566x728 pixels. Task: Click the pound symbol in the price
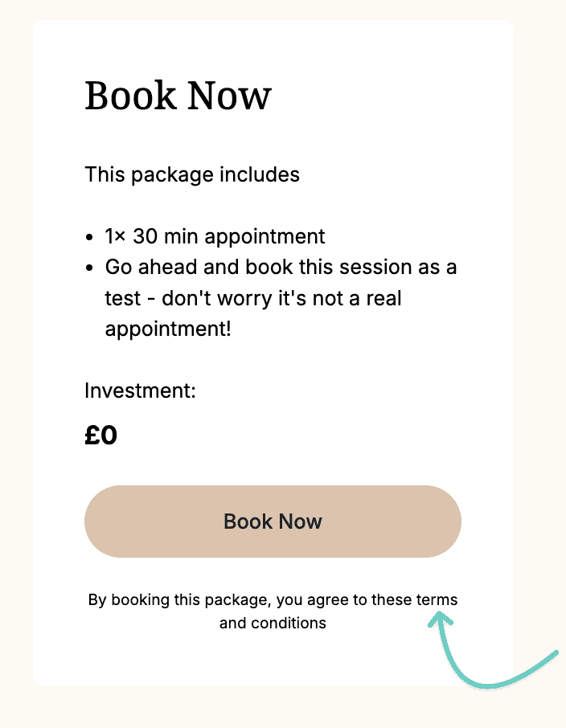[x=92, y=435]
